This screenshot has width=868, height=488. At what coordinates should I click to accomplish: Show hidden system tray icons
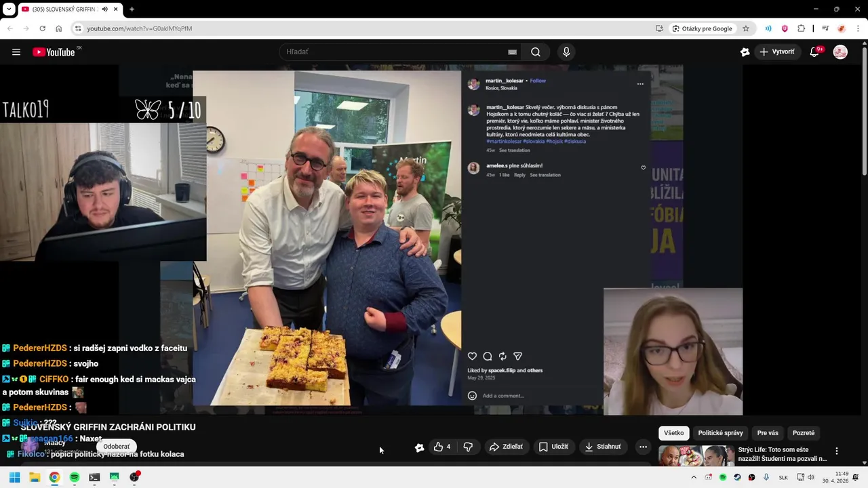(693, 477)
